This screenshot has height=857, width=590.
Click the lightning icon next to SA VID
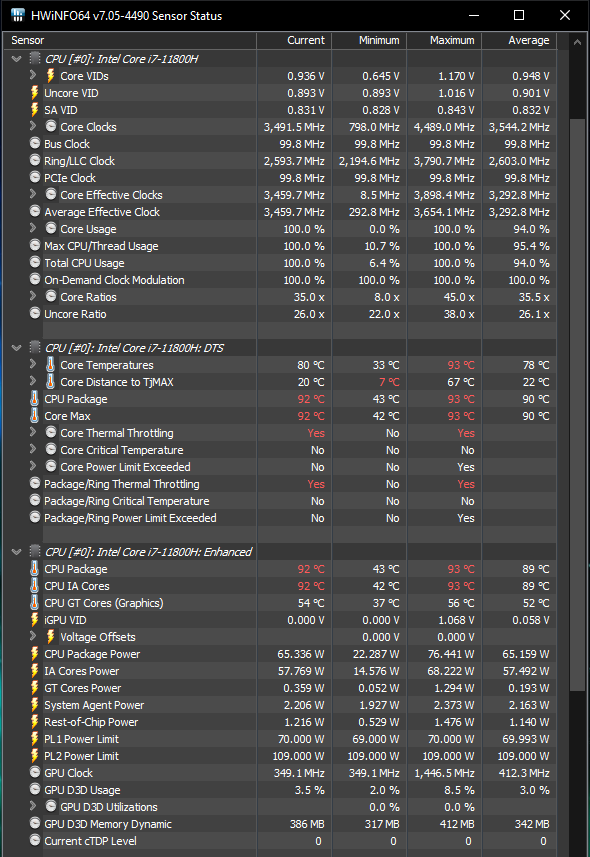click(x=34, y=109)
